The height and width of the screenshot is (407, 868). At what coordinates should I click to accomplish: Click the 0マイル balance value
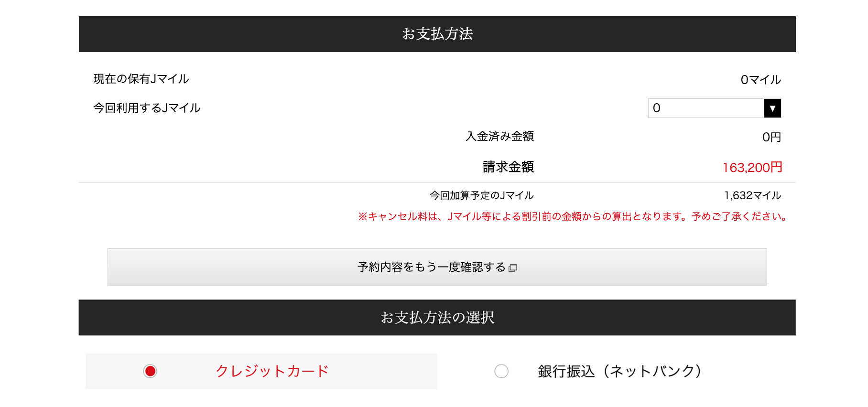point(761,80)
